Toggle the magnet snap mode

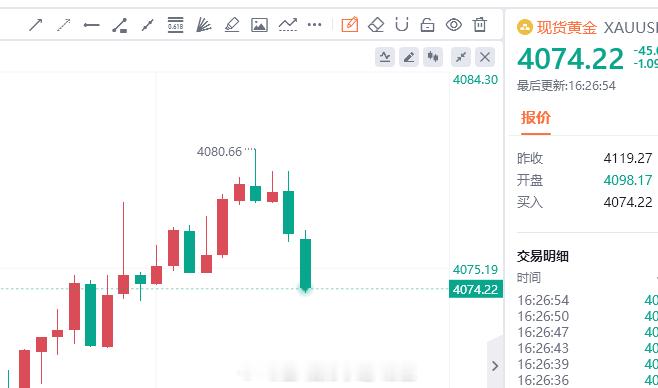402,25
